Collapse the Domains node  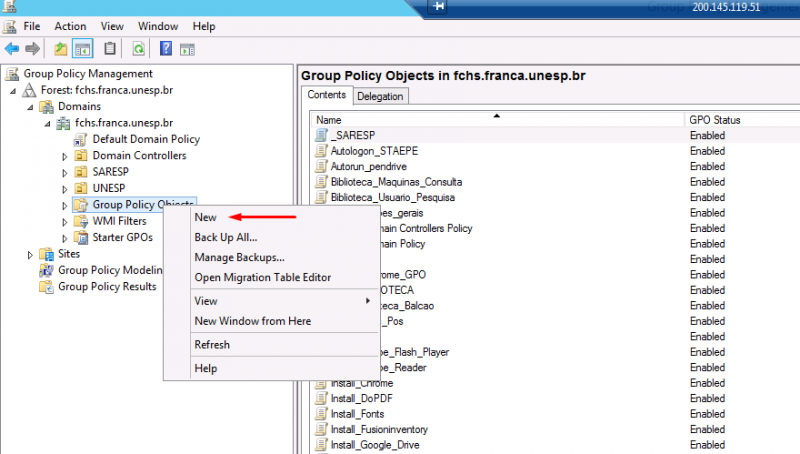point(30,108)
